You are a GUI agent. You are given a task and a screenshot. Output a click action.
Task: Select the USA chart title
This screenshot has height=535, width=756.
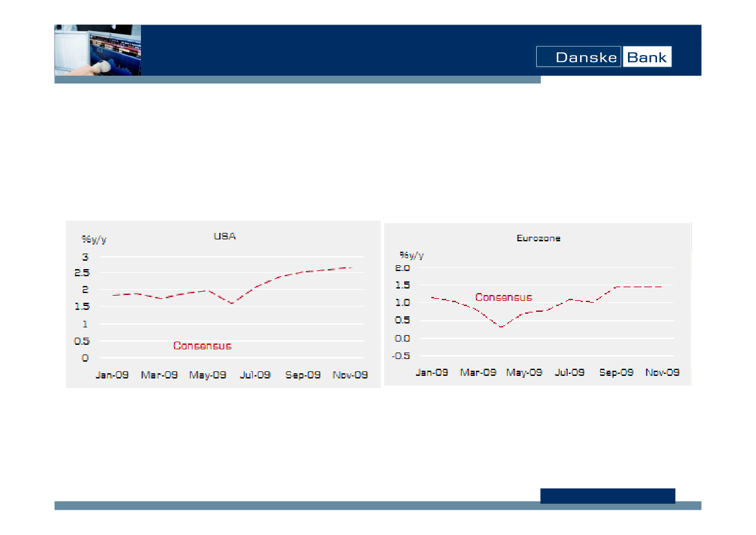[x=224, y=237]
